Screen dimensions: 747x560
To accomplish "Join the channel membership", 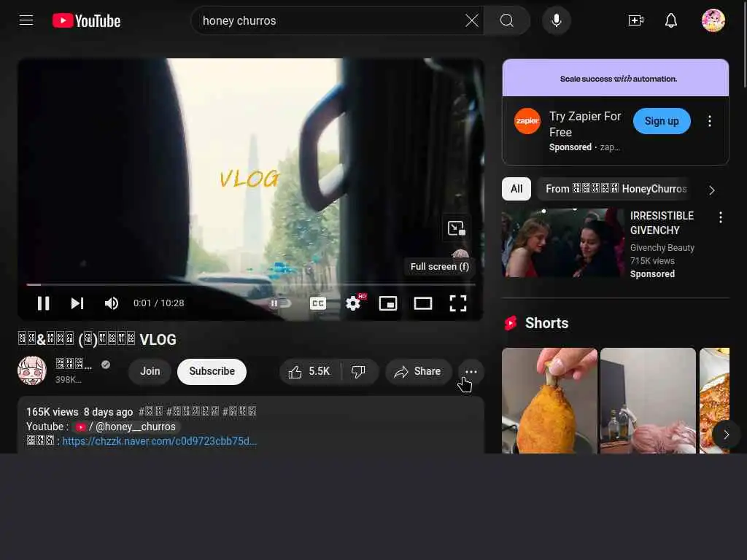I will (150, 371).
